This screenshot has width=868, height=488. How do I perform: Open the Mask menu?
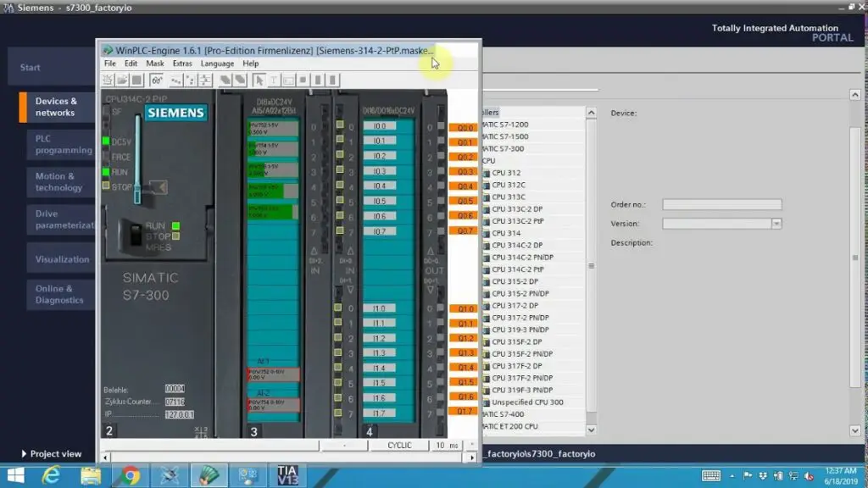pyautogui.click(x=155, y=64)
